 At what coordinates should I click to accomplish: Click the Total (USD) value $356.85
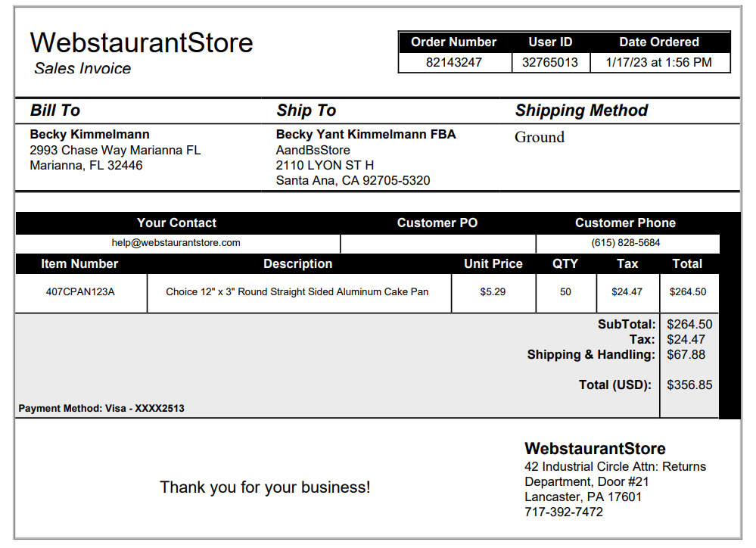point(689,385)
